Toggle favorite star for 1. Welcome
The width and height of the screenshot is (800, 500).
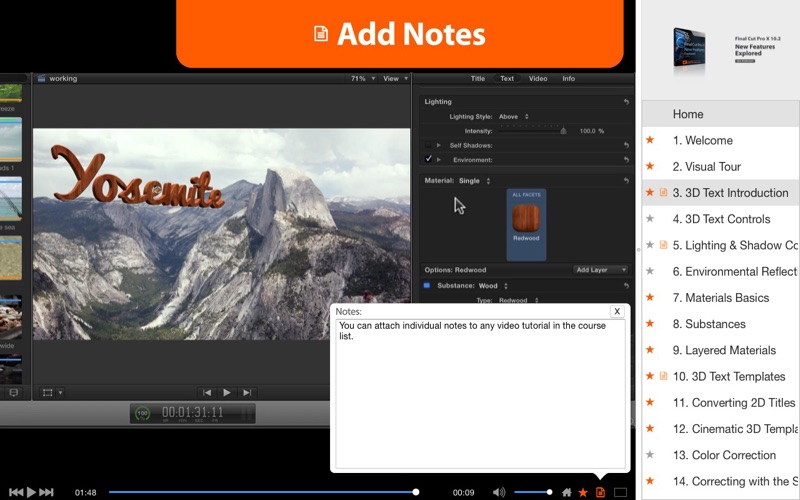tap(650, 140)
